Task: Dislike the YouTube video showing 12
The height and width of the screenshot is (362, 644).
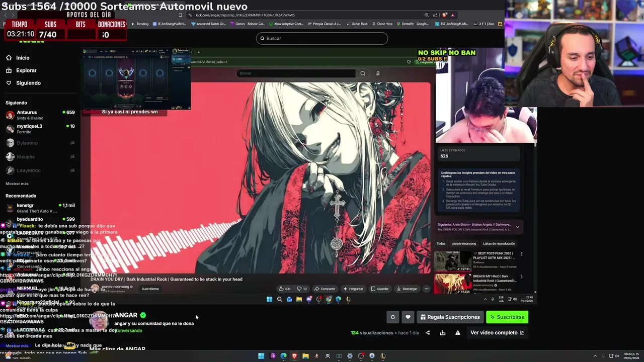Action: (302, 289)
